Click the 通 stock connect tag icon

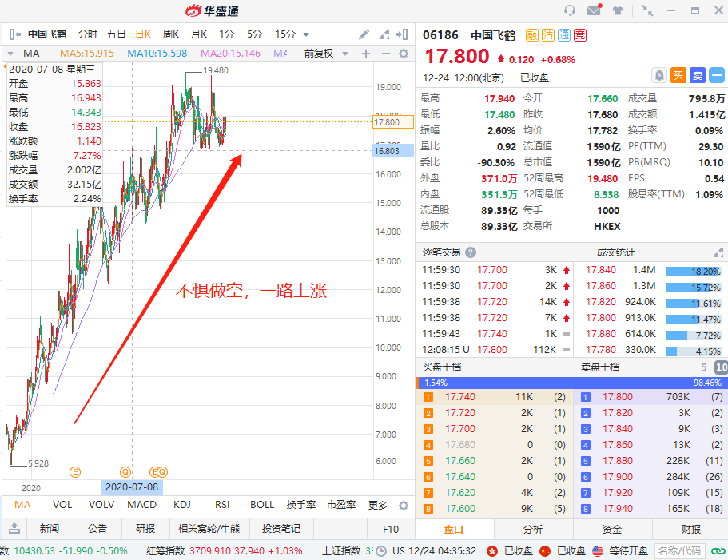(563, 35)
